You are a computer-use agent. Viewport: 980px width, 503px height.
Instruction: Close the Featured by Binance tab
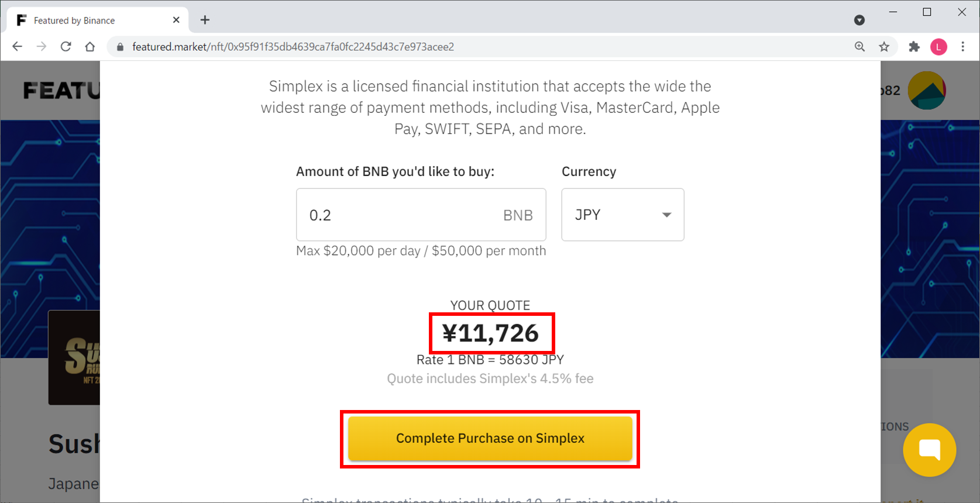(x=176, y=20)
